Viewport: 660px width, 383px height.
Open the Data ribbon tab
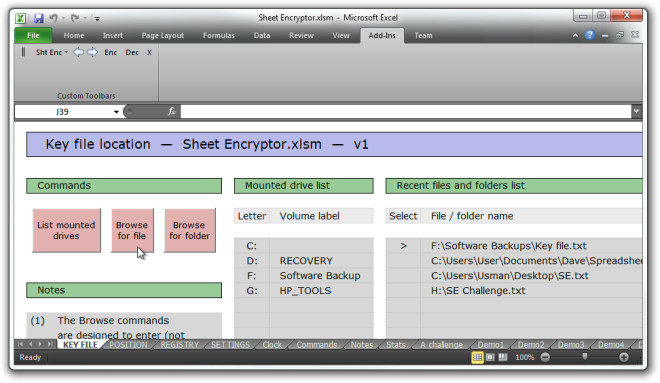(x=262, y=35)
